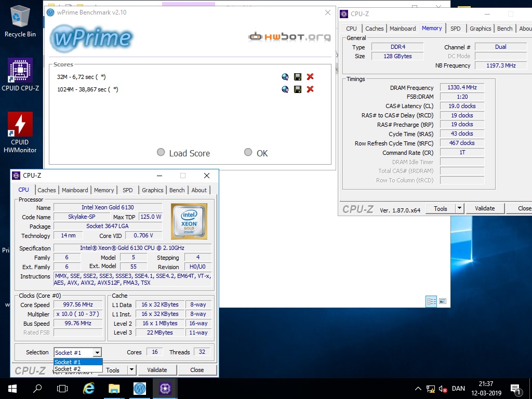Select the 32M - 6,72 sec score entry

point(82,77)
